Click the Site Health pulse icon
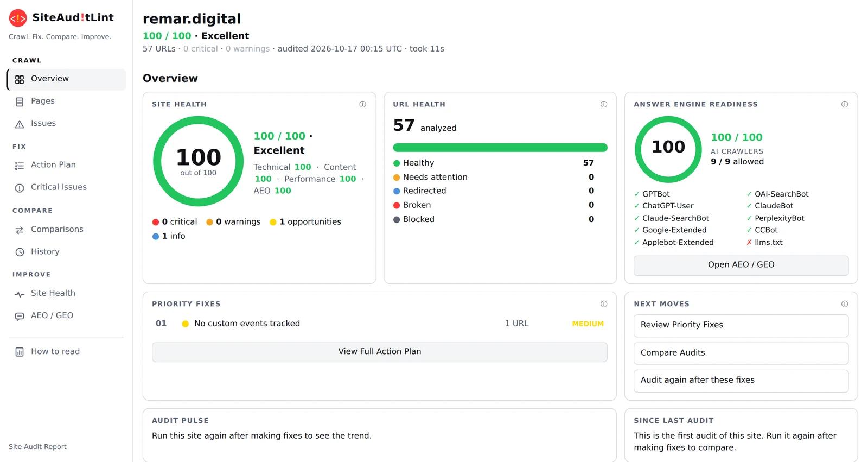The height and width of the screenshot is (462, 868). 20,294
